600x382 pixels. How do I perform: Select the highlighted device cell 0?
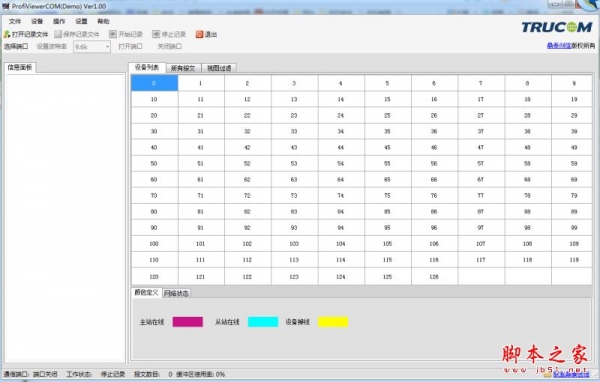click(x=155, y=83)
